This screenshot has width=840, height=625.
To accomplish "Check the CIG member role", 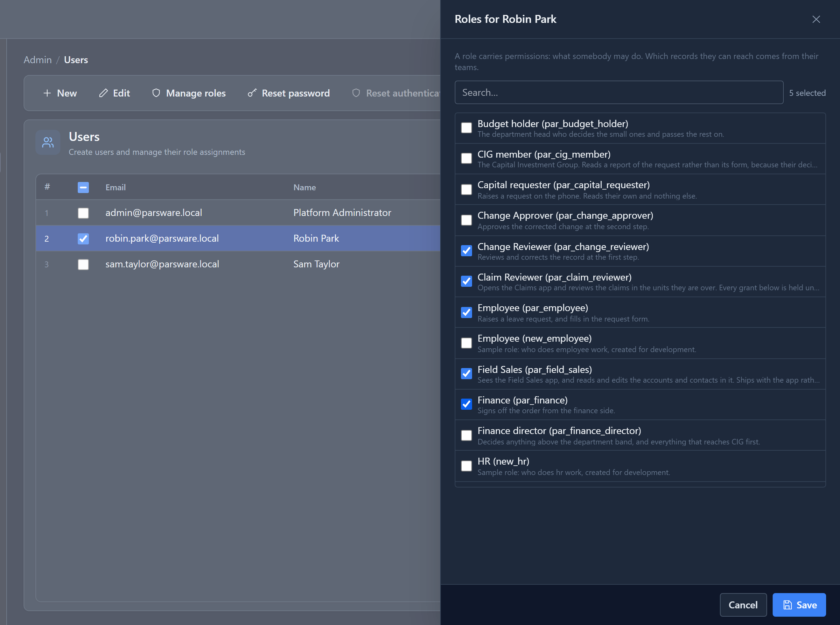I will tap(466, 159).
